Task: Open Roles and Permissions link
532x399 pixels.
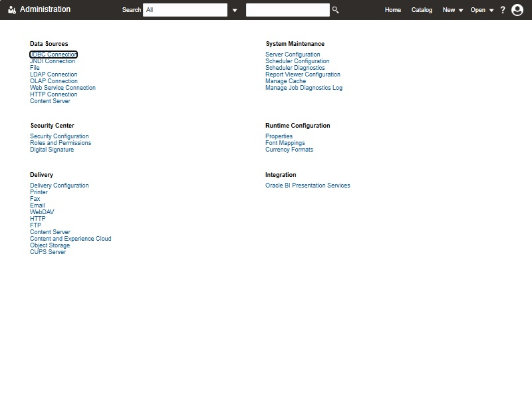Action: click(61, 143)
